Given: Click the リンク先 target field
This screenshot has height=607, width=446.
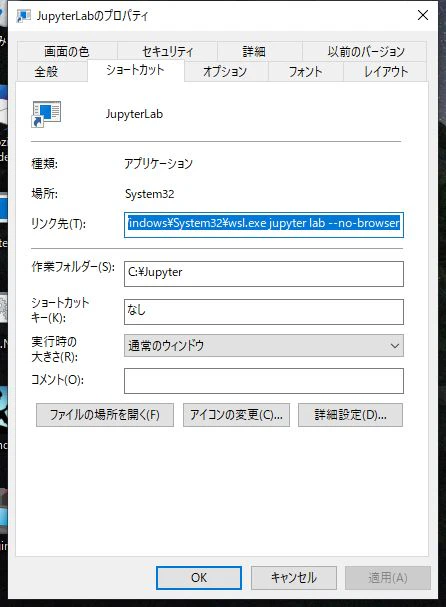Looking at the screenshot, I should 264,225.
